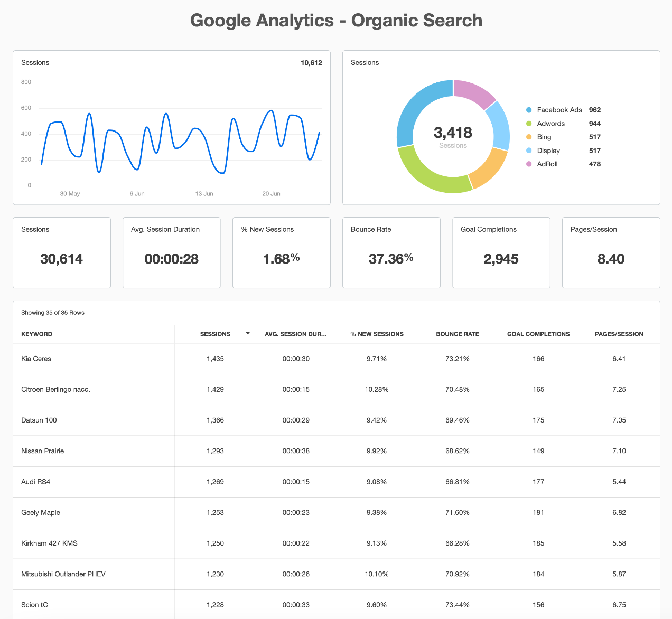Click the green Adwords legend dot

(529, 124)
